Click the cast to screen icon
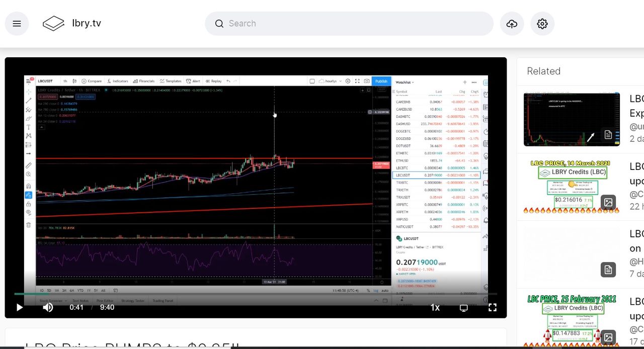644x349 pixels. click(x=464, y=307)
